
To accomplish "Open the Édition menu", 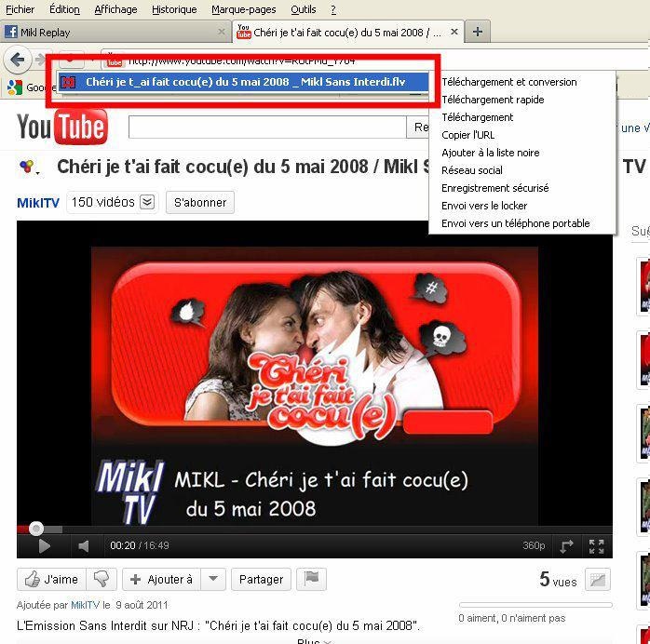I will [64, 9].
